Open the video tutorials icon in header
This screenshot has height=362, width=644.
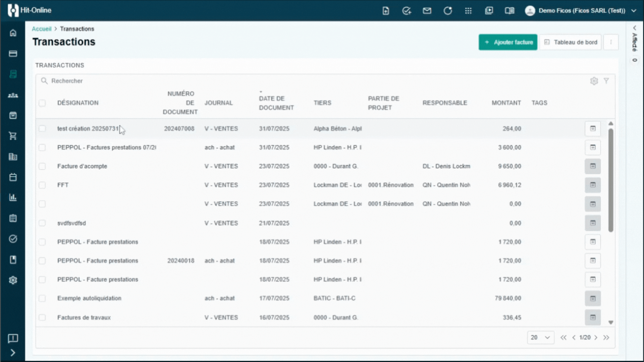[x=489, y=11]
